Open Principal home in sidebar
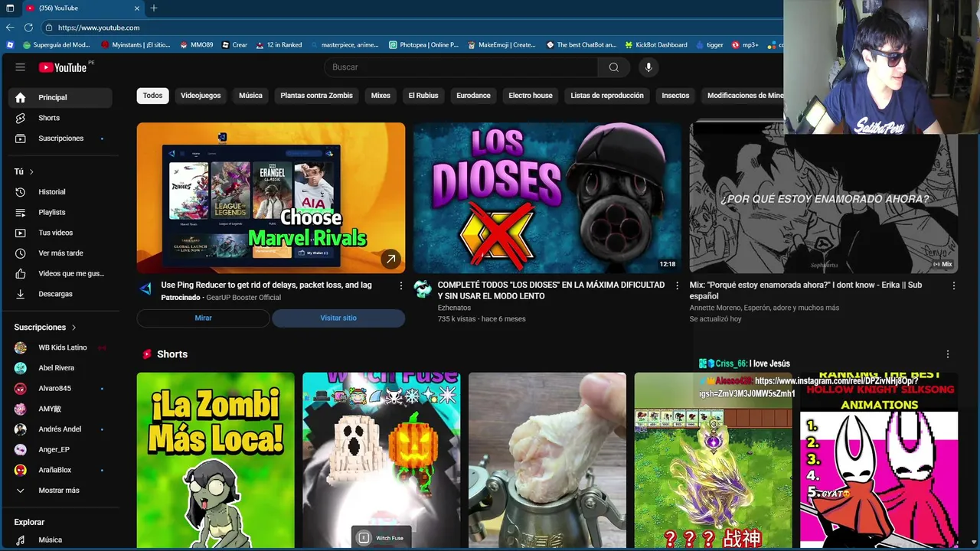This screenshot has height=551, width=980. pos(60,97)
